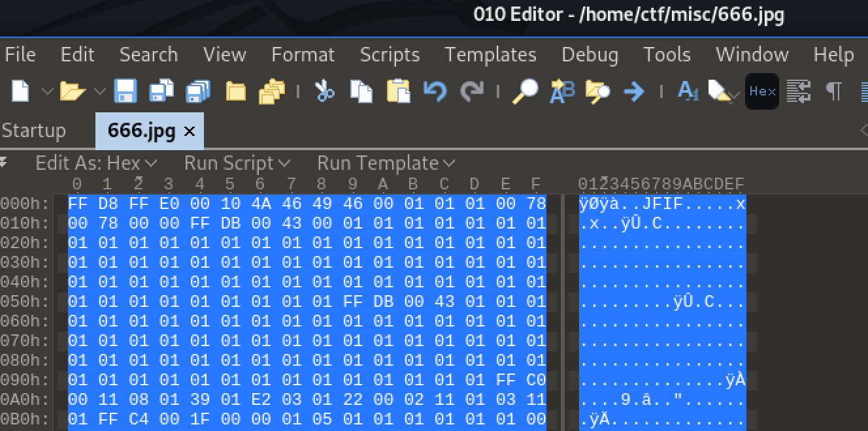Click the Save As icon
Viewport: 868px width, 431px height.
coord(161,91)
